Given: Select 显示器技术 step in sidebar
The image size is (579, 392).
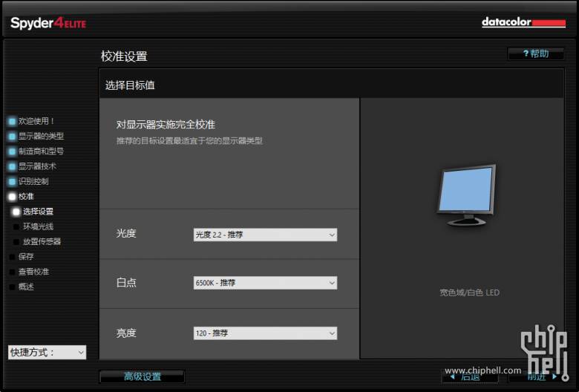Looking at the screenshot, I should click(x=37, y=166).
